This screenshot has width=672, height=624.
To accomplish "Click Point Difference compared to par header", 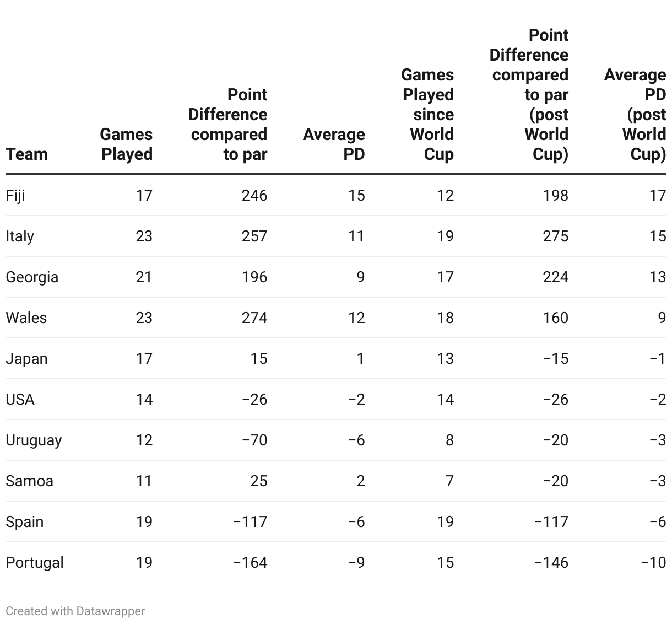I will (227, 124).
